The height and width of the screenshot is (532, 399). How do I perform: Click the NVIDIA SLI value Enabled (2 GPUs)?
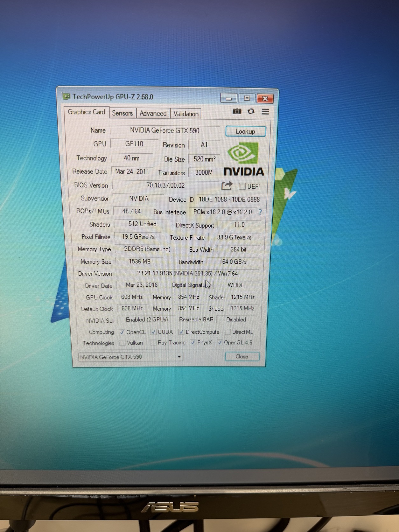(x=147, y=319)
